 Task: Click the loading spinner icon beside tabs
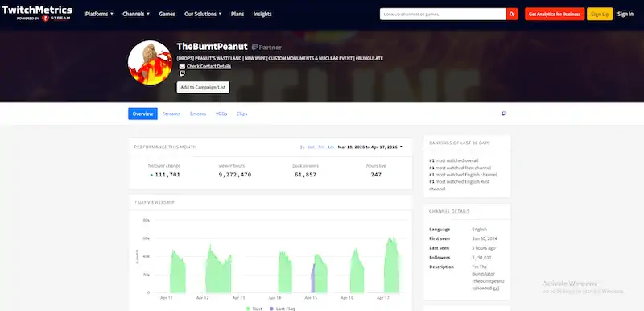tap(504, 114)
